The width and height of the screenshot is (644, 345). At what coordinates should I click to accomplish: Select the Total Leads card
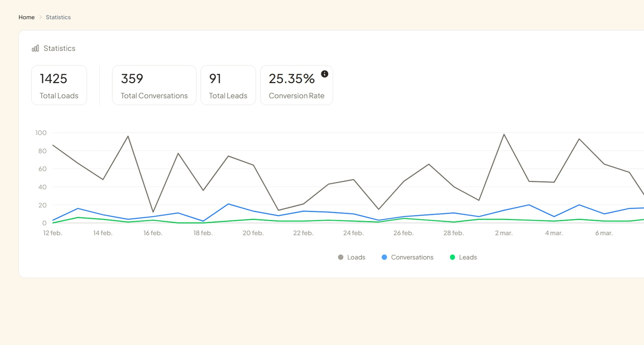228,85
